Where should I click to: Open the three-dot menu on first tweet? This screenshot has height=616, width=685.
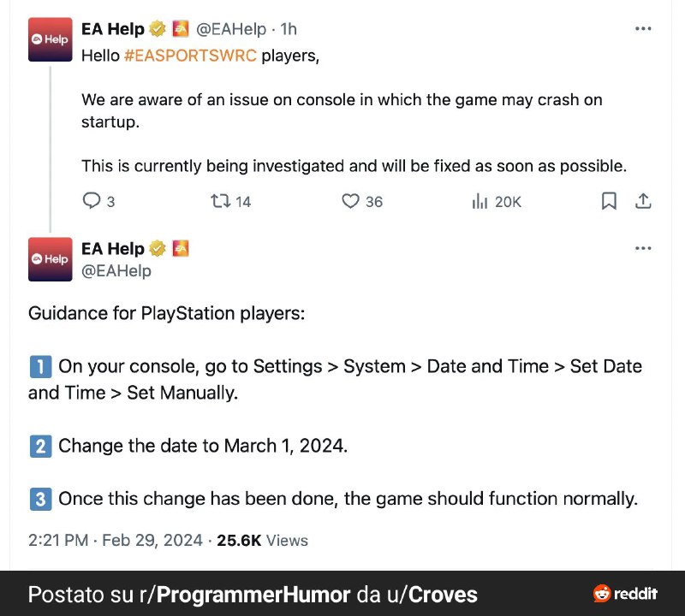pyautogui.click(x=643, y=29)
